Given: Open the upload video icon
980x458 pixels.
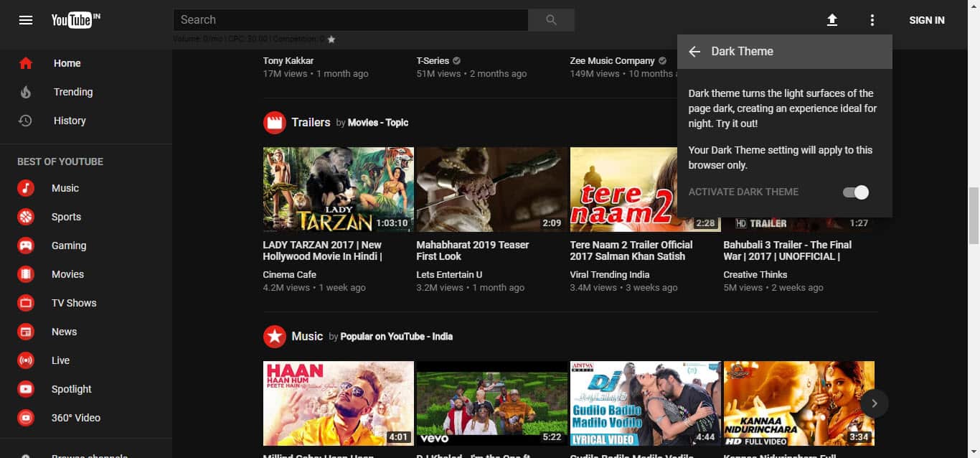Looking at the screenshot, I should pyautogui.click(x=832, y=20).
